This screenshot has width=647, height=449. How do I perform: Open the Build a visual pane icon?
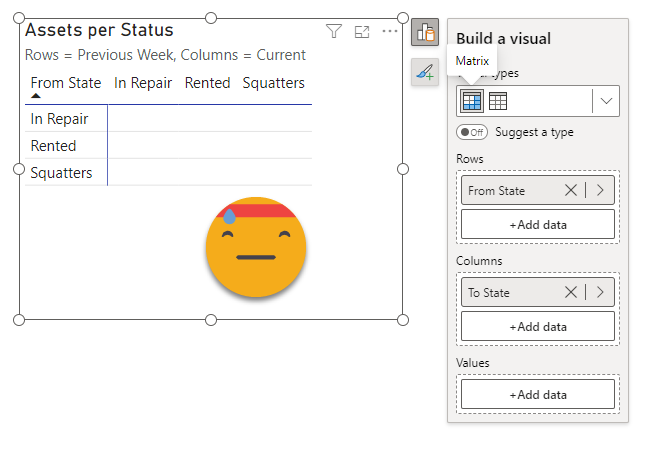pos(425,33)
